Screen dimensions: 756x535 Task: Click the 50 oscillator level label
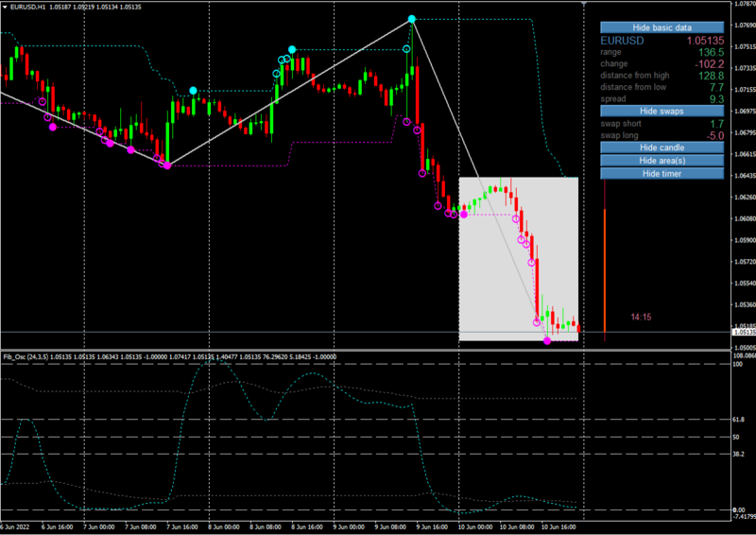coord(736,437)
